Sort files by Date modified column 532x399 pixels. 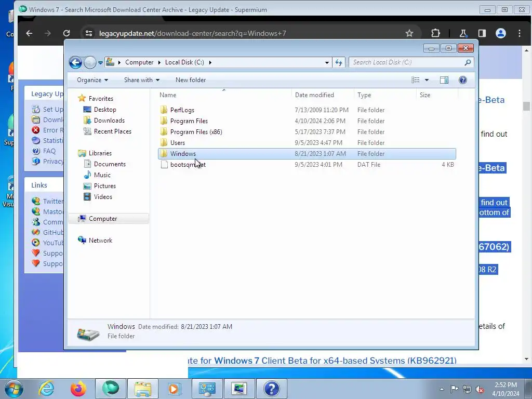(323, 95)
